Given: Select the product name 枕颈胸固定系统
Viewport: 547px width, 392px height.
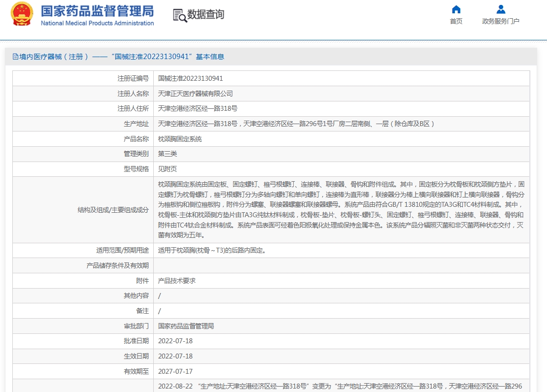Looking at the screenshot, I should click(x=180, y=139).
